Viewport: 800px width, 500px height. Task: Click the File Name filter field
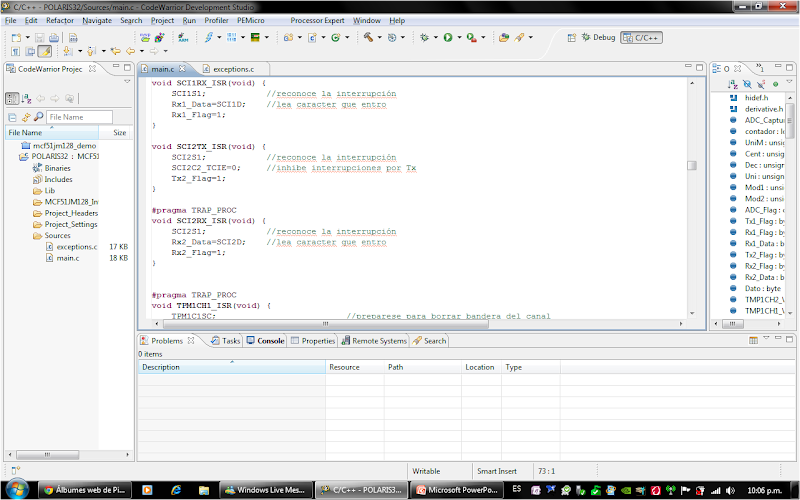coord(78,117)
